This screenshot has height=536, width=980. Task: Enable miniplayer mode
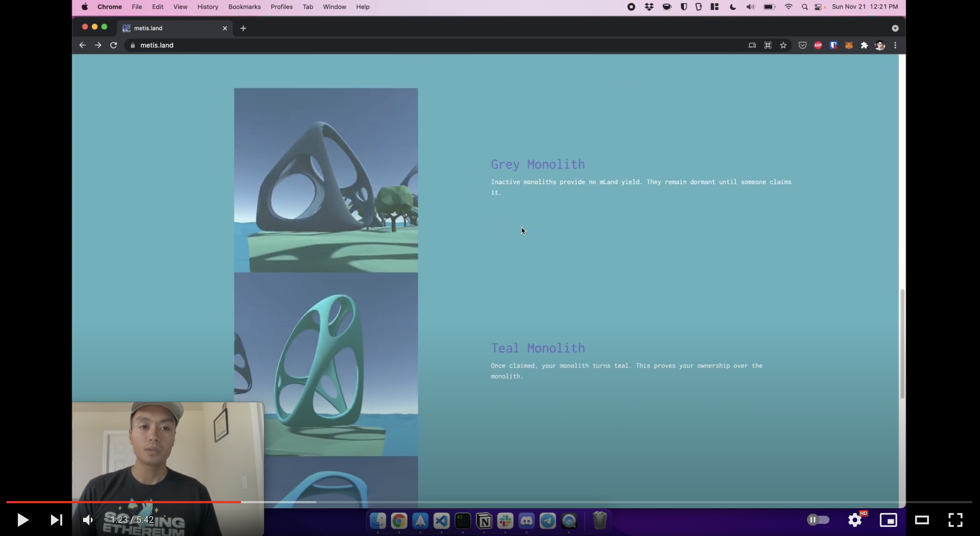click(x=888, y=520)
